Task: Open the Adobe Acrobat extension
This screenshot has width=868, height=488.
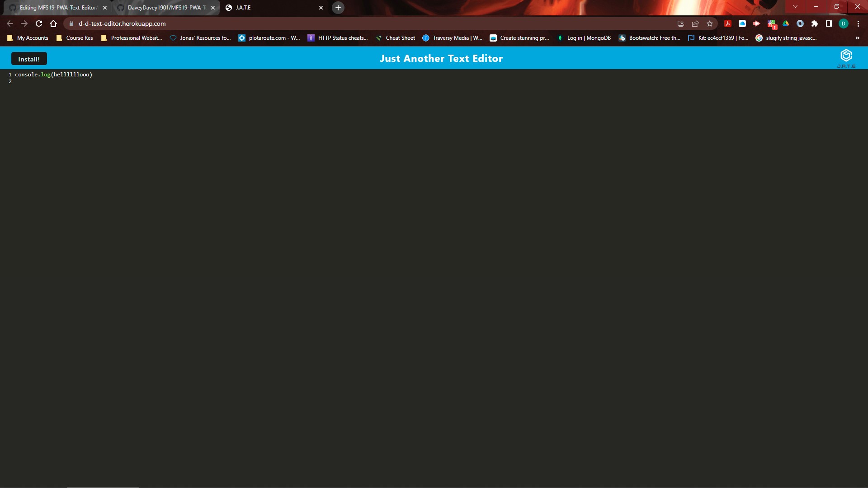Action: point(728,23)
